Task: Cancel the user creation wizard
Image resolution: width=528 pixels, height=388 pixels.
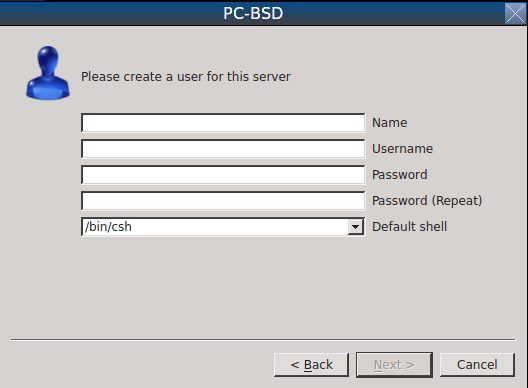Action: [x=477, y=365]
